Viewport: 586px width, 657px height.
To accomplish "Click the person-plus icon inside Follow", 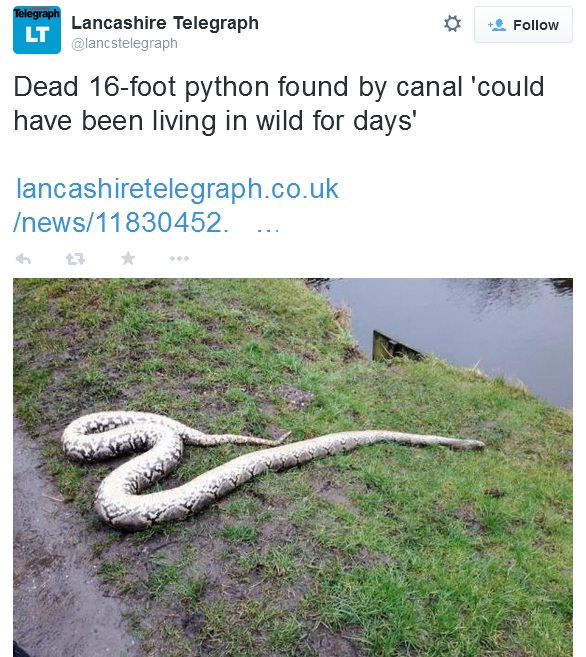I will coord(497,25).
